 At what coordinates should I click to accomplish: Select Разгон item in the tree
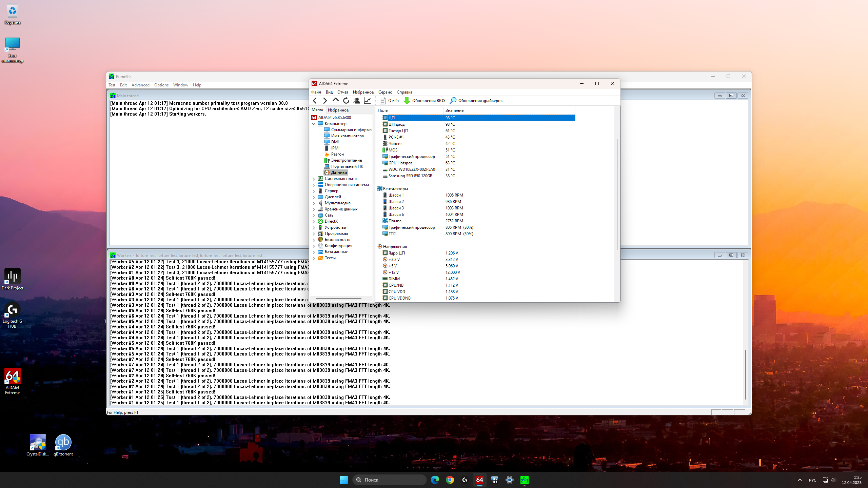(337, 154)
